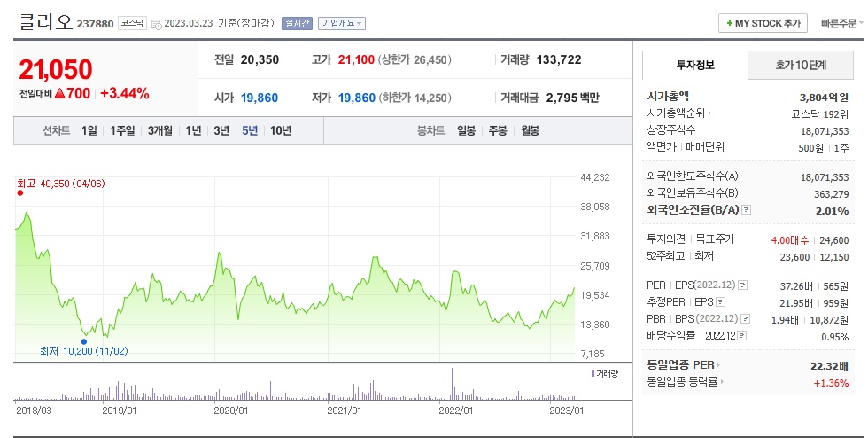Expand the 기업개요 dropdown
Screen dimensions: 868x438
point(342,23)
